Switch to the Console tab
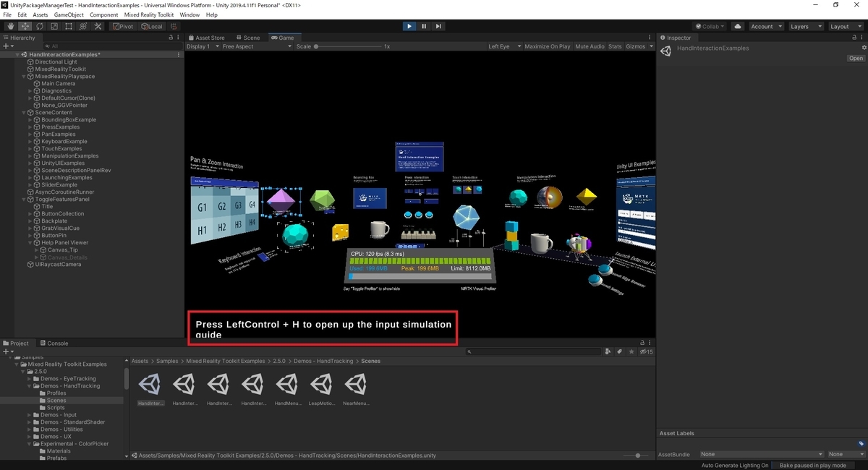 coord(54,343)
